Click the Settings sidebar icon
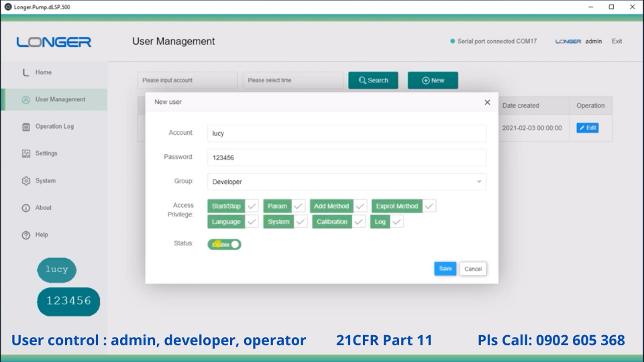The width and height of the screenshot is (644, 362). coord(26,154)
